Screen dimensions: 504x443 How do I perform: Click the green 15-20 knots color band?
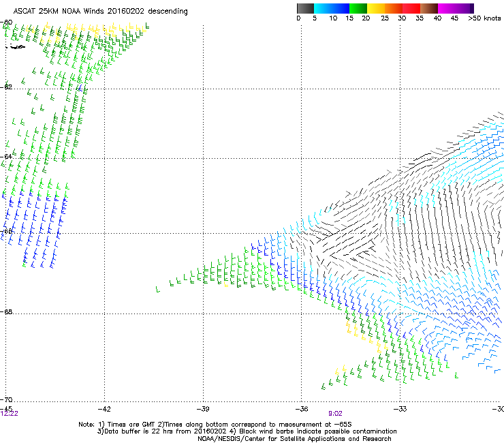358,8
